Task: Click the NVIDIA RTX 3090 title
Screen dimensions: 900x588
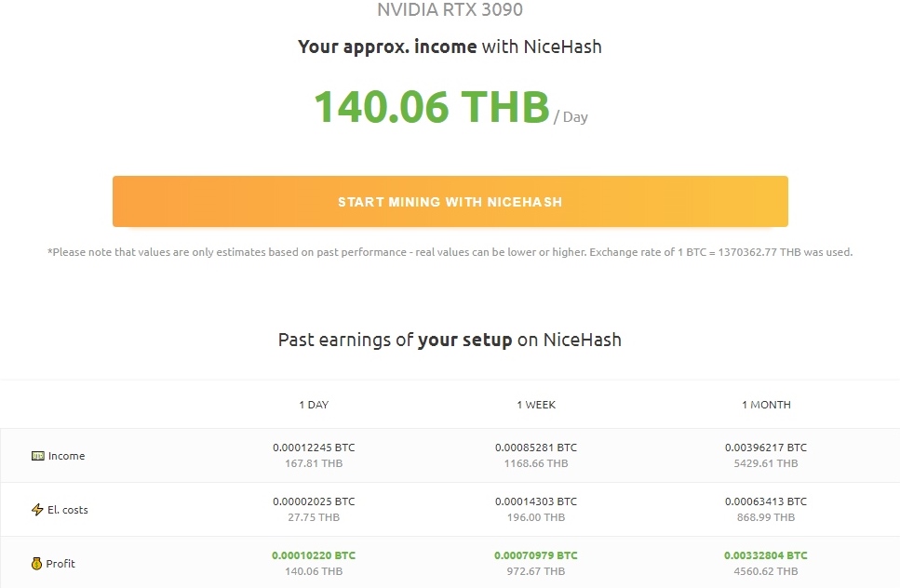Action: 450,9
